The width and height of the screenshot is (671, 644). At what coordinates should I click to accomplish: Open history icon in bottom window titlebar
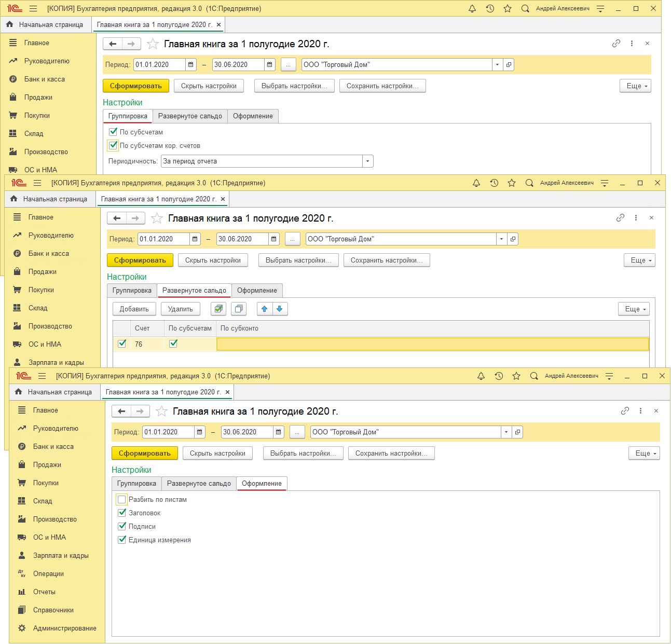499,376
